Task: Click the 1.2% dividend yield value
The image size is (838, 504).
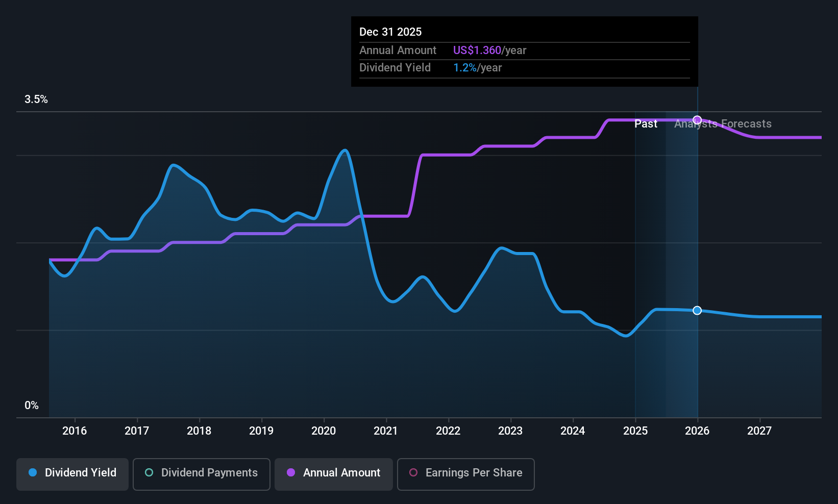Action: tap(465, 68)
